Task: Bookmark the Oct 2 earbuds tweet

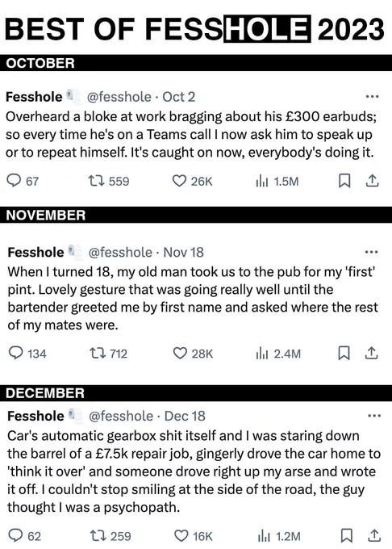Action: click(344, 181)
